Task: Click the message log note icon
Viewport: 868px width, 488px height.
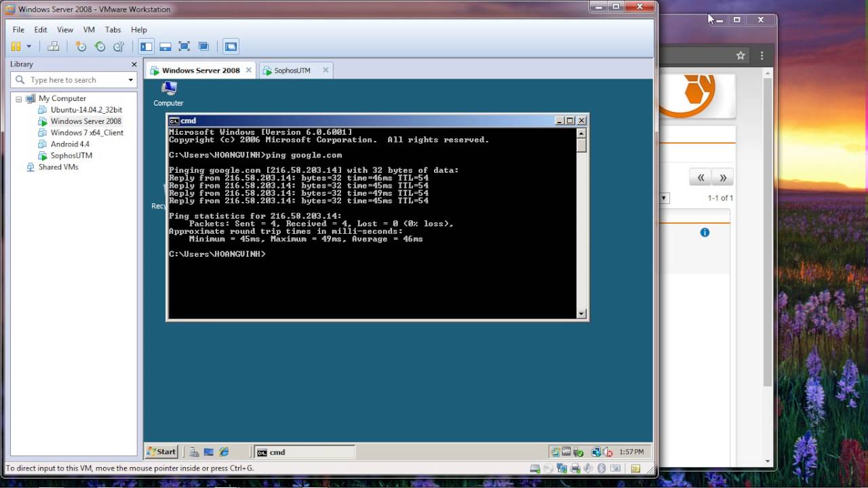Action: coord(635,468)
